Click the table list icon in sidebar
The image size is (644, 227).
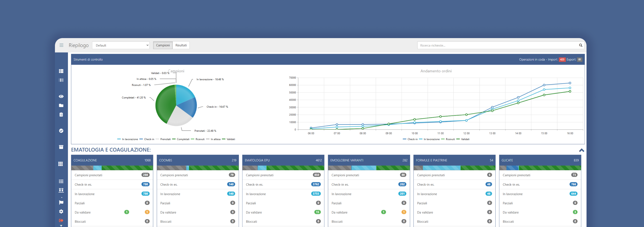pos(61,71)
